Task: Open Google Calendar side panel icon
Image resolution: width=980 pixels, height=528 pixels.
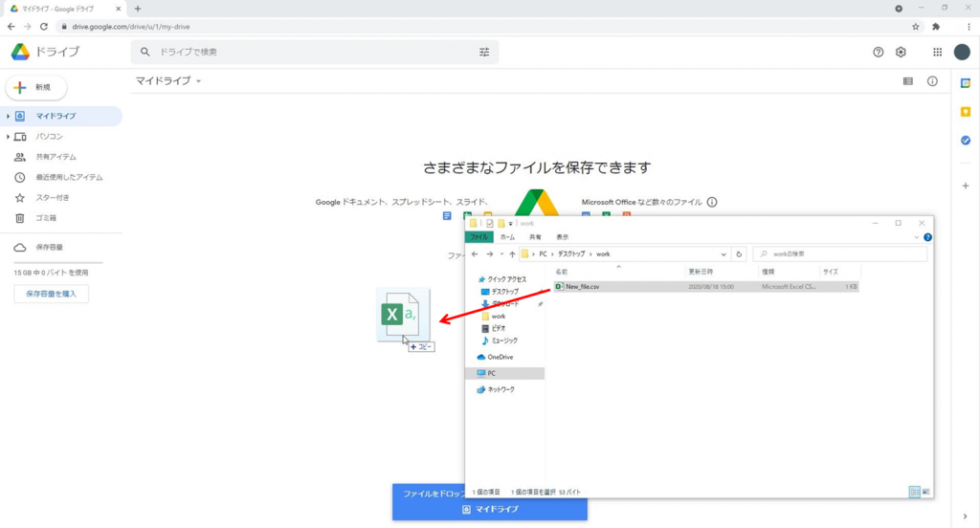Action: [x=966, y=83]
